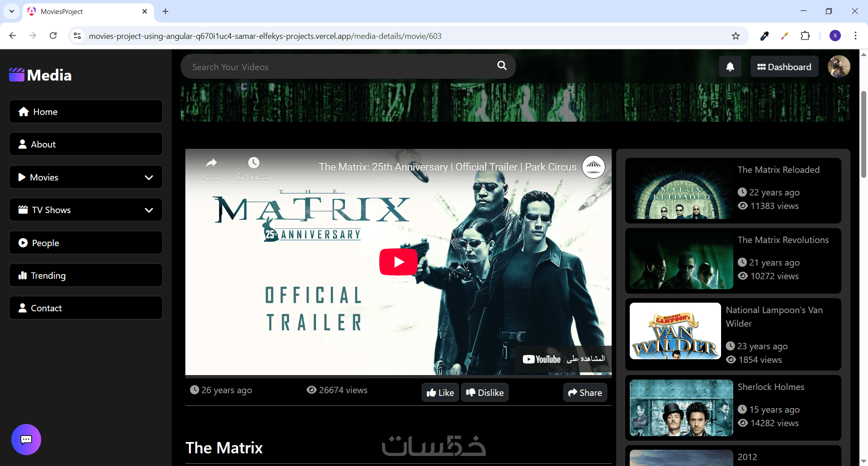Open a new browser tab
Viewport: 868px width, 466px height.
pos(165,11)
